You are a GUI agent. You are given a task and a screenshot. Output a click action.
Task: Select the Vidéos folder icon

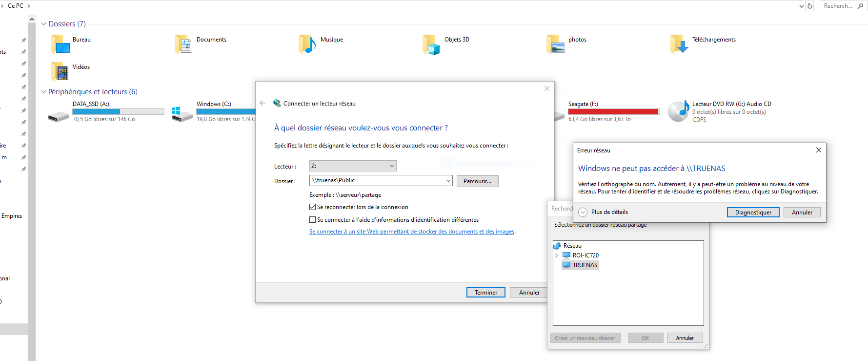(60, 72)
